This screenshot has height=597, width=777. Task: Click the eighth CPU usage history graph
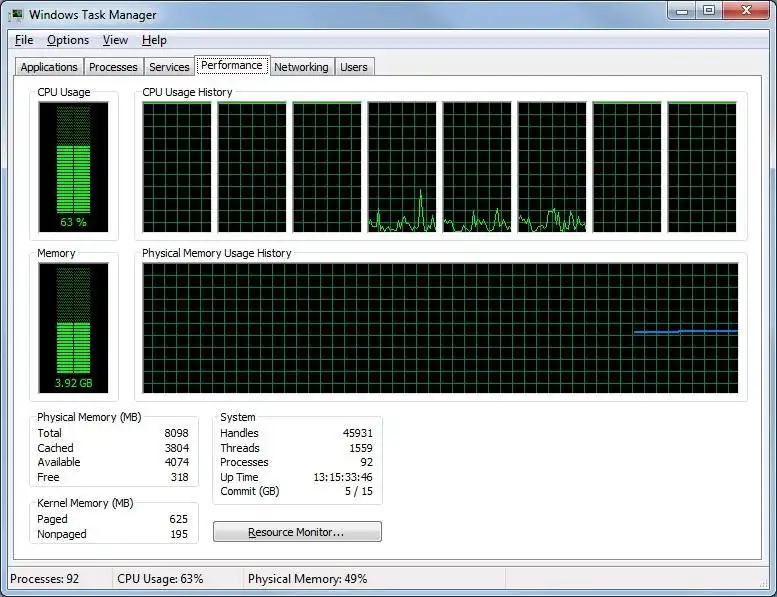click(x=702, y=167)
